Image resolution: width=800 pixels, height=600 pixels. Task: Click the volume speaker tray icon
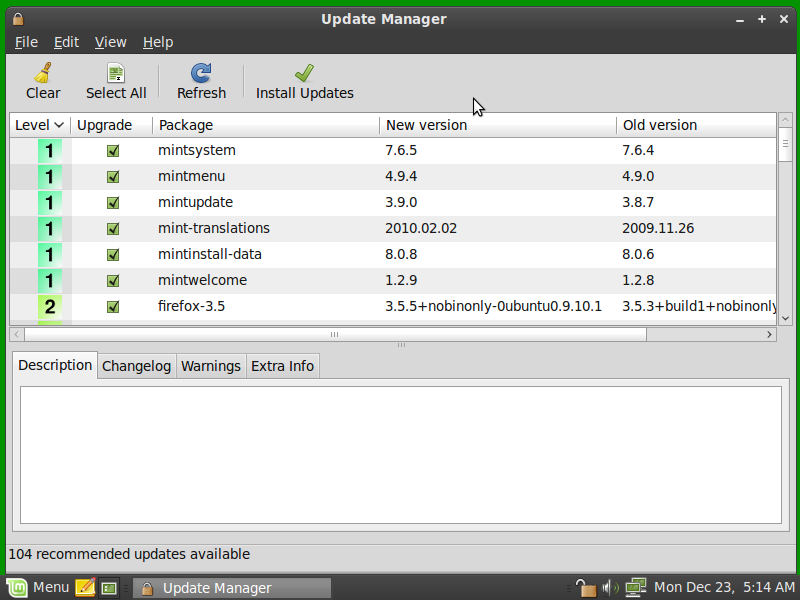[x=610, y=588]
